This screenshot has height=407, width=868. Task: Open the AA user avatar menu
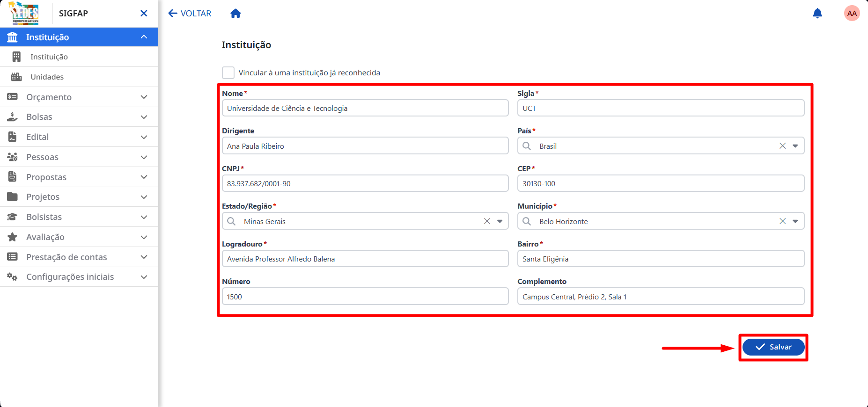click(852, 13)
